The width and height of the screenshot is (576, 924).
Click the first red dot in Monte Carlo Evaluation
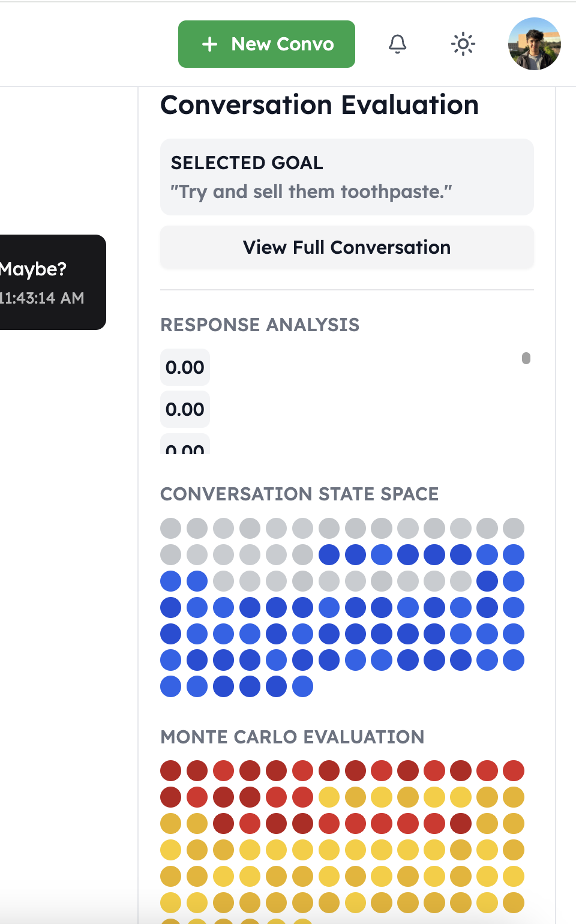pos(171,770)
